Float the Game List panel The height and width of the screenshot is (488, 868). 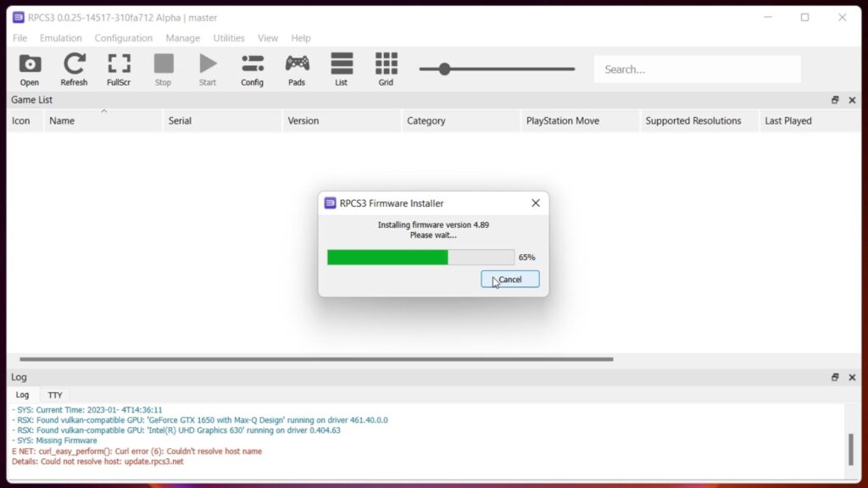(835, 100)
